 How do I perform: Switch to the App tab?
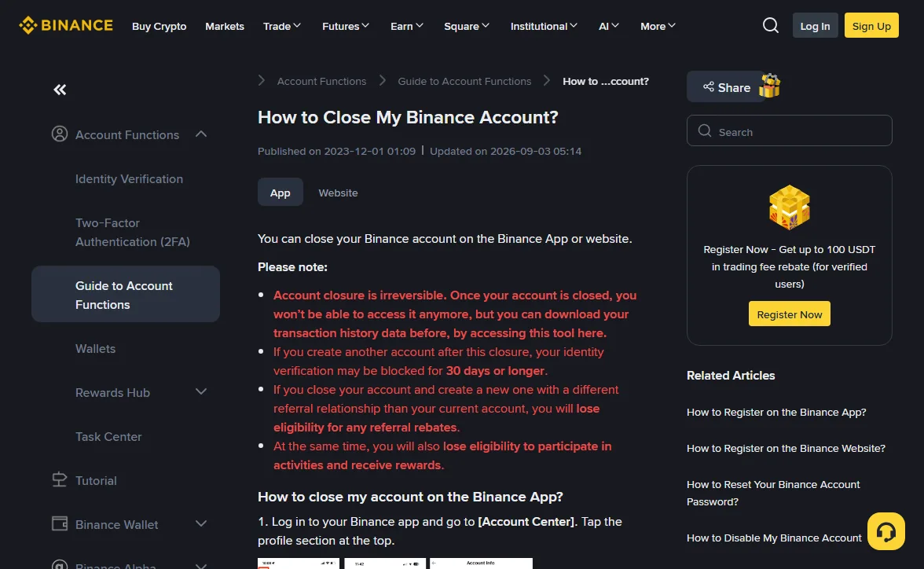(280, 193)
